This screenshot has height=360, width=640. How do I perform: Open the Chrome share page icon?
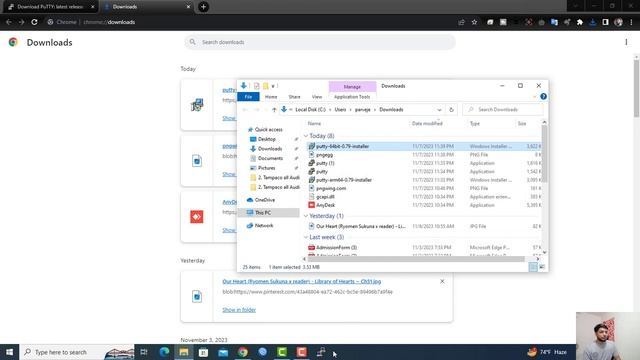point(461,22)
